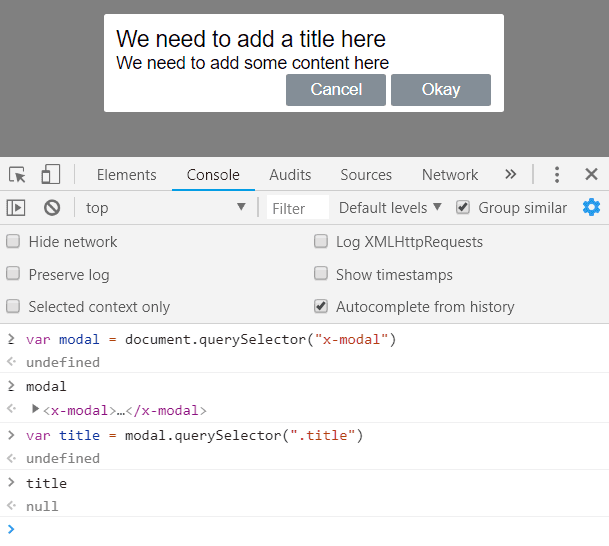Image resolution: width=609 pixels, height=546 pixels.
Task: Enable the Hide network checkbox
Action: click(14, 242)
